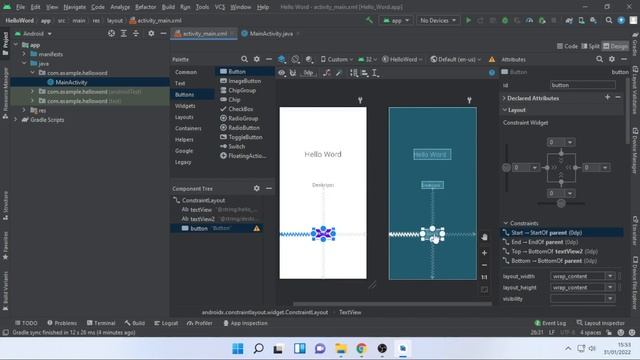Open the Logcat tool window
This screenshot has height=360, width=640.
(x=166, y=323)
